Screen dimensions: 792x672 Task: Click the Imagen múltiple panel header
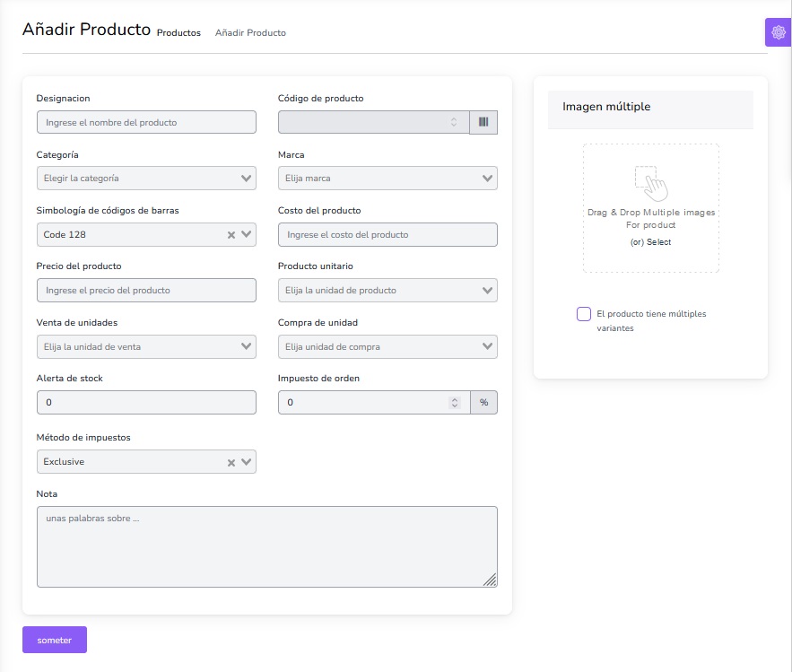click(650, 109)
